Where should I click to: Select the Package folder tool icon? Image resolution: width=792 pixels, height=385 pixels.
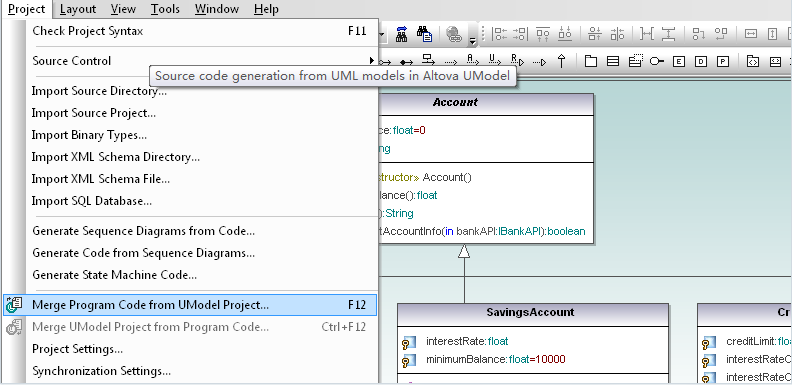(x=590, y=61)
